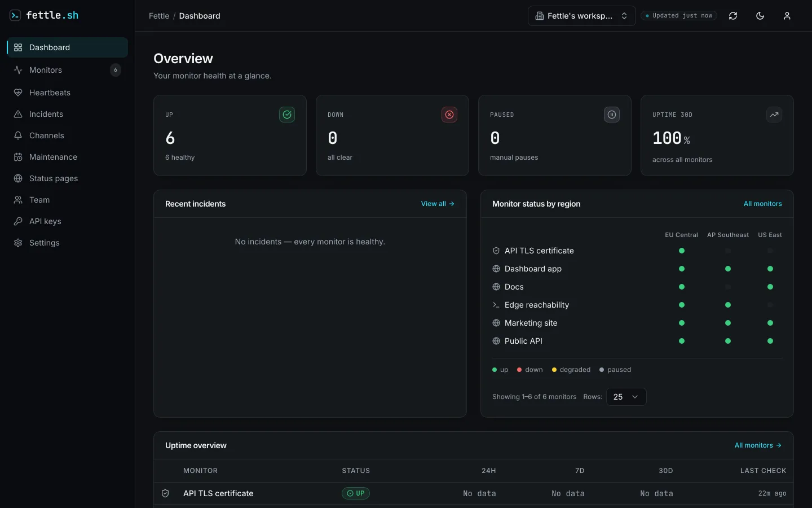The height and width of the screenshot is (508, 812).
Task: Click the shield icon beside API TLS certificate
Action: pyautogui.click(x=496, y=251)
